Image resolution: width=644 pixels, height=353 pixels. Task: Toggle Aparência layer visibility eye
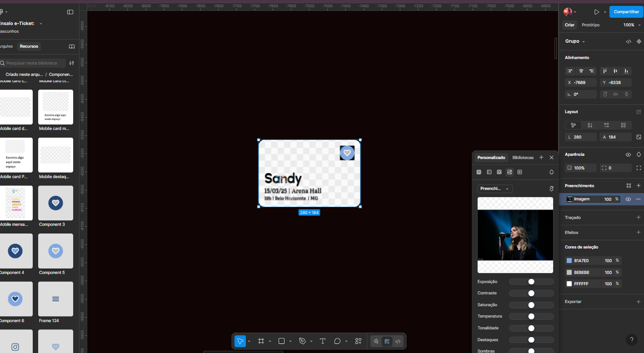coord(628,154)
